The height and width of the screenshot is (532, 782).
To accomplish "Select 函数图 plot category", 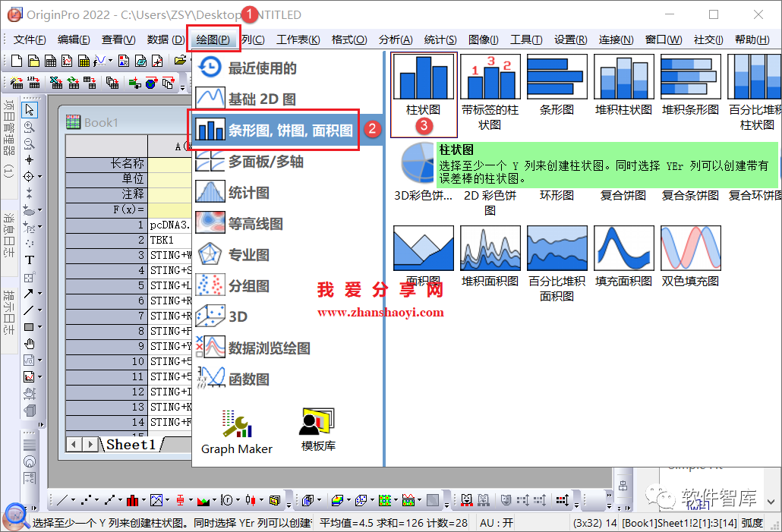I will (288, 379).
